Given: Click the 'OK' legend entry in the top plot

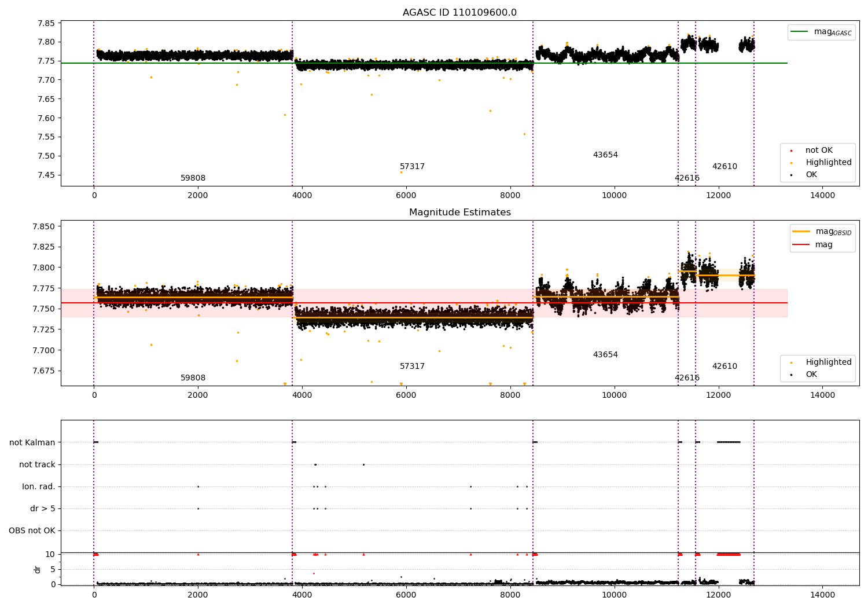Looking at the screenshot, I should tap(811, 175).
